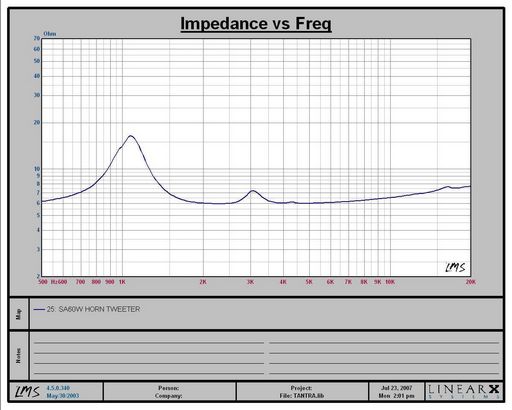
Task: Click the 20 ohm axis label
Action: click(37, 123)
